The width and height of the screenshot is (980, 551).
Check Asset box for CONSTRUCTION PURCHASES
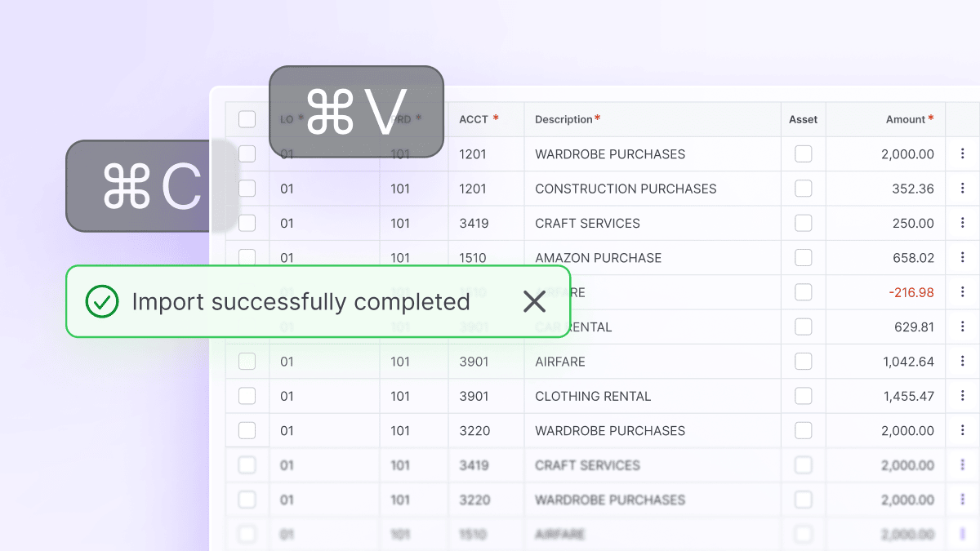pos(804,189)
